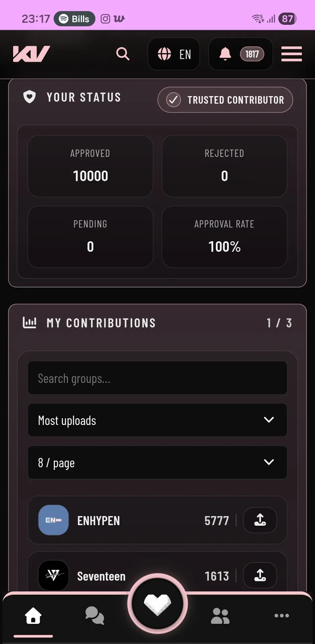Tap the KV logo in header
315x644 pixels.
coord(31,54)
